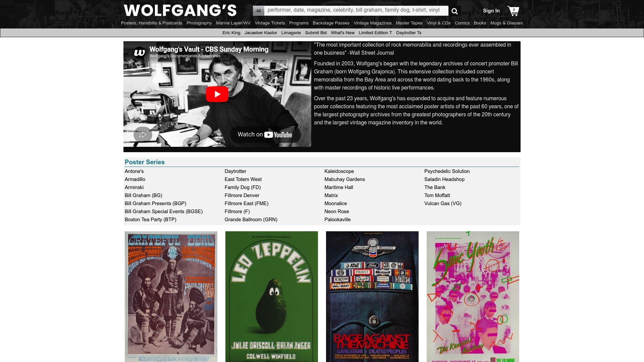Image resolution: width=644 pixels, height=362 pixels.
Task: Open the Mugs & Glasses section
Action: pos(506,23)
